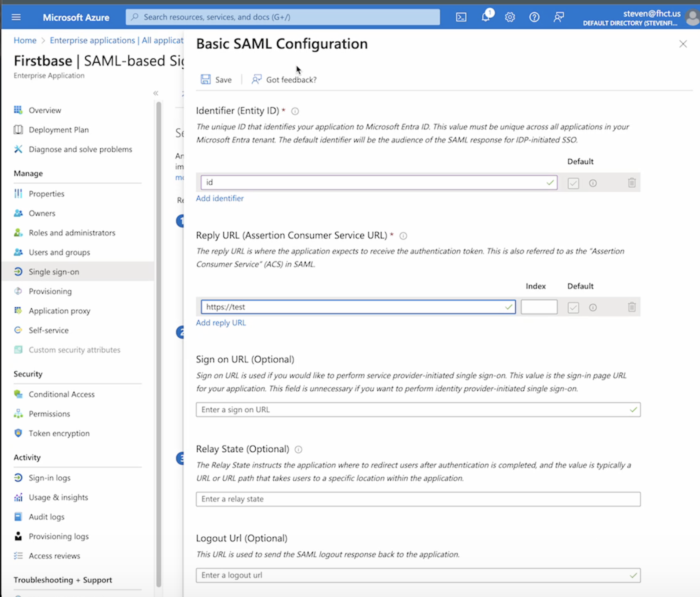Show info icon beside the reply URL Default checkbox

click(x=593, y=308)
